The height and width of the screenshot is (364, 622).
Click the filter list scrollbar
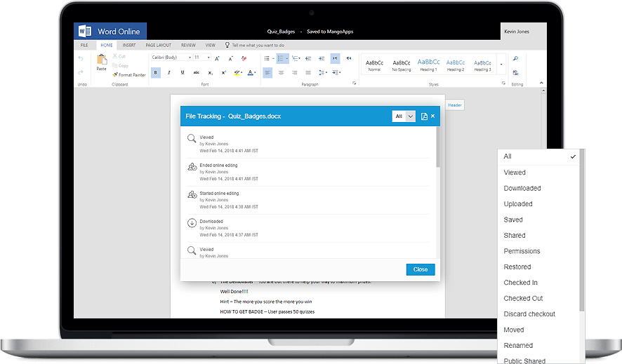point(582,231)
